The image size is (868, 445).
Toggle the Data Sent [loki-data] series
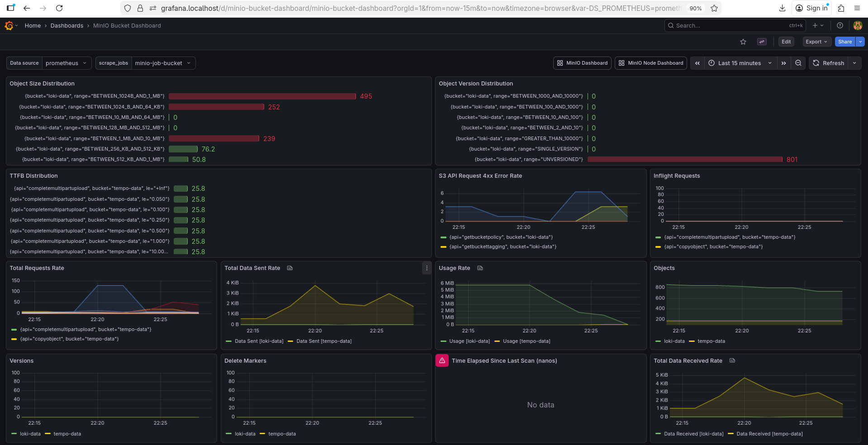(x=259, y=341)
